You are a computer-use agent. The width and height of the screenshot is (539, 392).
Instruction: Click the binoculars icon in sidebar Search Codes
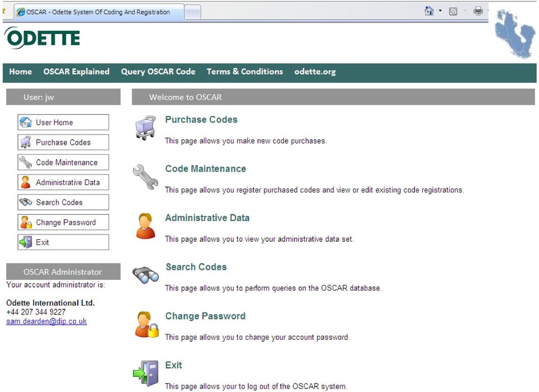(26, 202)
